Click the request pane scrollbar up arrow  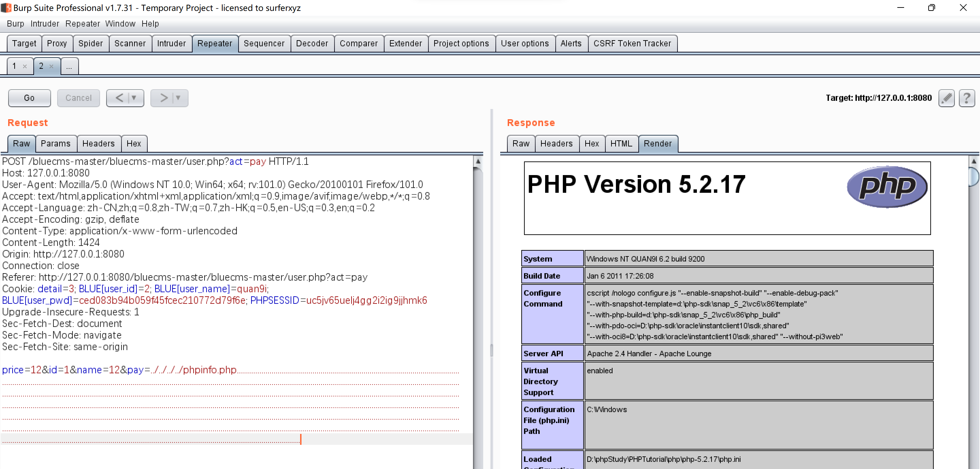(x=478, y=161)
